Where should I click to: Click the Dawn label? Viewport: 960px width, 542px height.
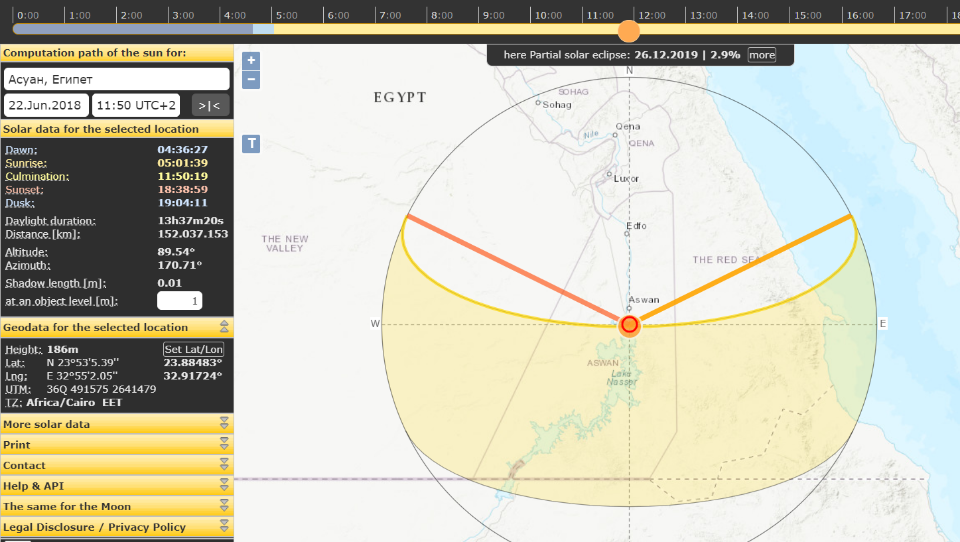[21, 150]
